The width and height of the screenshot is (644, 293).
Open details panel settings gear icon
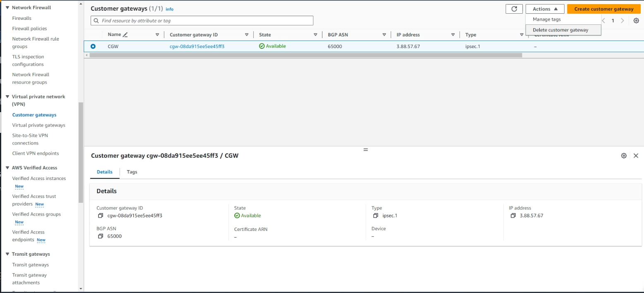tap(624, 156)
